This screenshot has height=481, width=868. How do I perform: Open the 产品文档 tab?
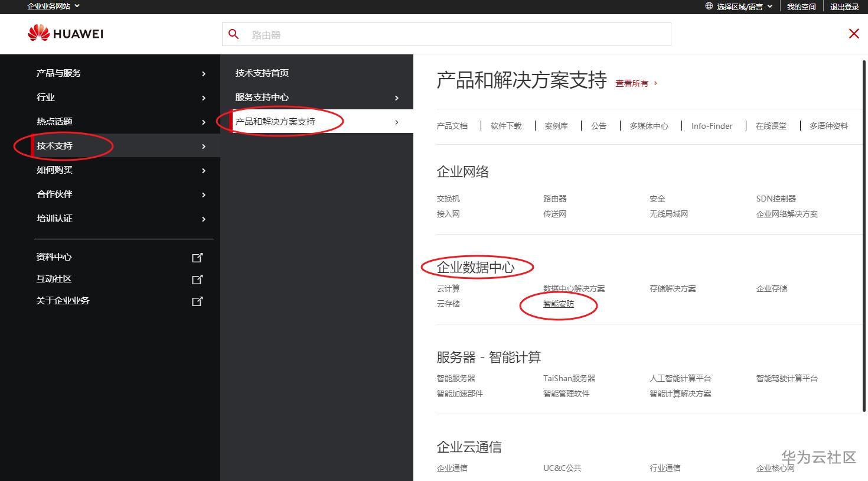(x=452, y=126)
